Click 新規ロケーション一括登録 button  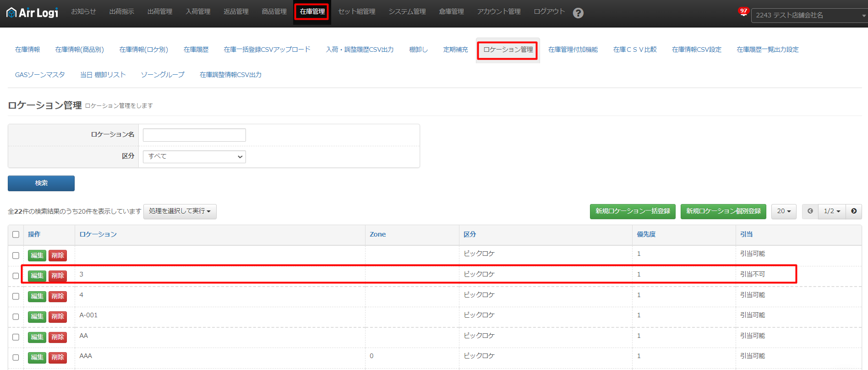point(633,211)
